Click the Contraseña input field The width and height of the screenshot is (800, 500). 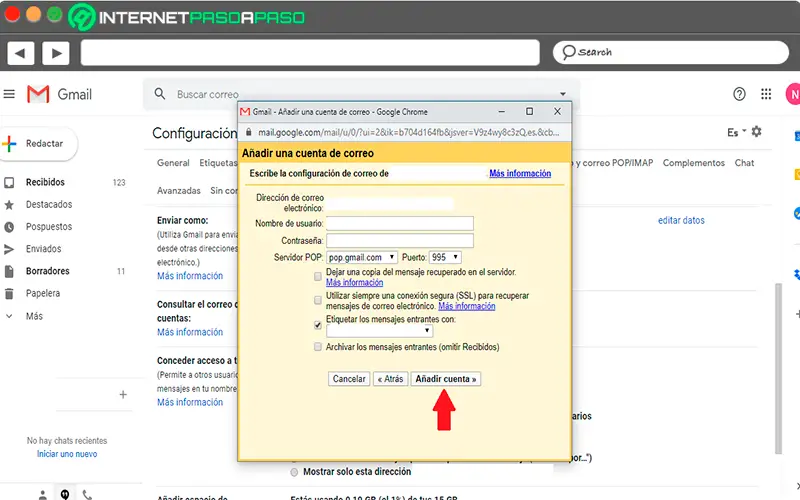click(399, 240)
